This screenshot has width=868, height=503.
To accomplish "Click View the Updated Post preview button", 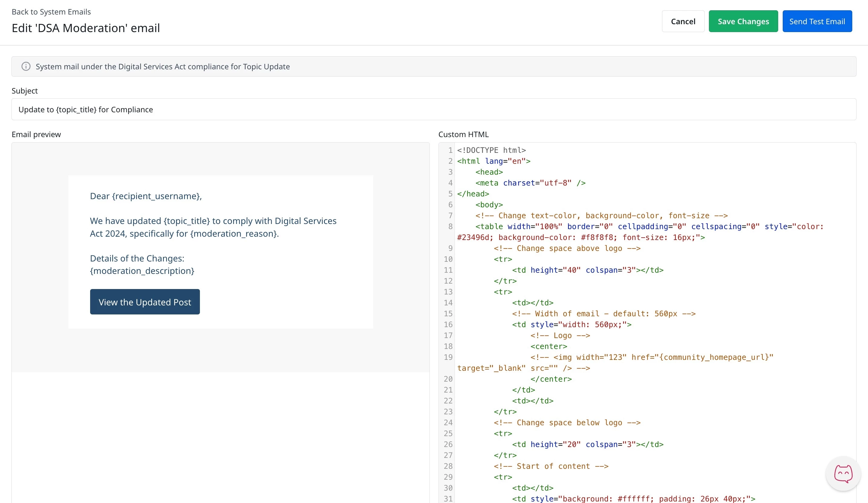I will (145, 302).
